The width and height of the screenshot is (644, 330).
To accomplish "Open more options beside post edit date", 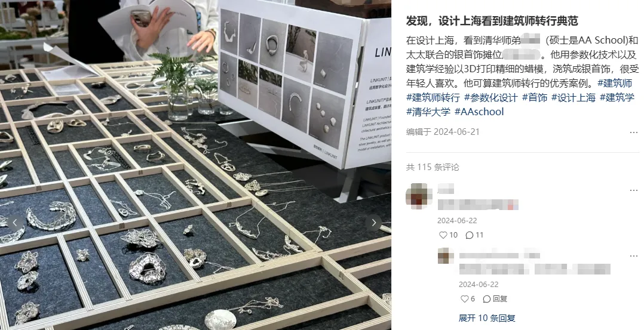I will [x=634, y=132].
